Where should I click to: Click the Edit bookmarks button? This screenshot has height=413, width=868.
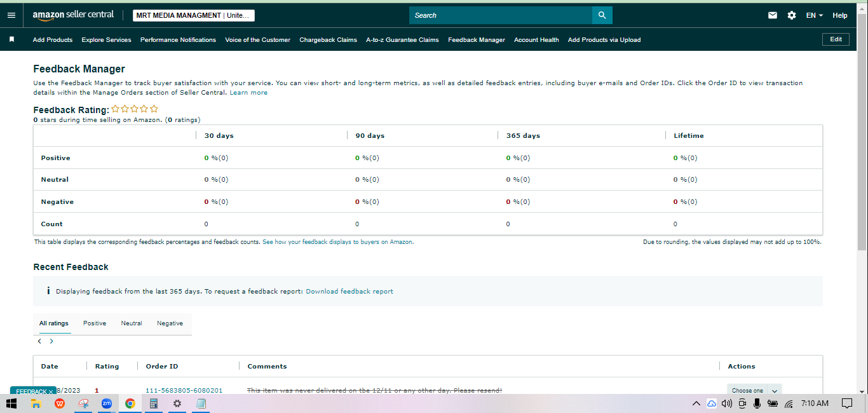click(x=836, y=39)
